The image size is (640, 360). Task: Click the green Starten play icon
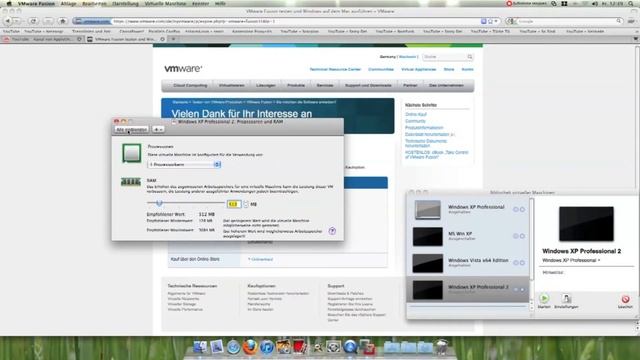[x=544, y=298]
